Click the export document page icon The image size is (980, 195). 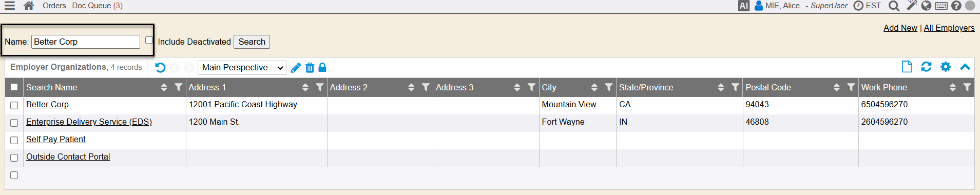pos(907,67)
